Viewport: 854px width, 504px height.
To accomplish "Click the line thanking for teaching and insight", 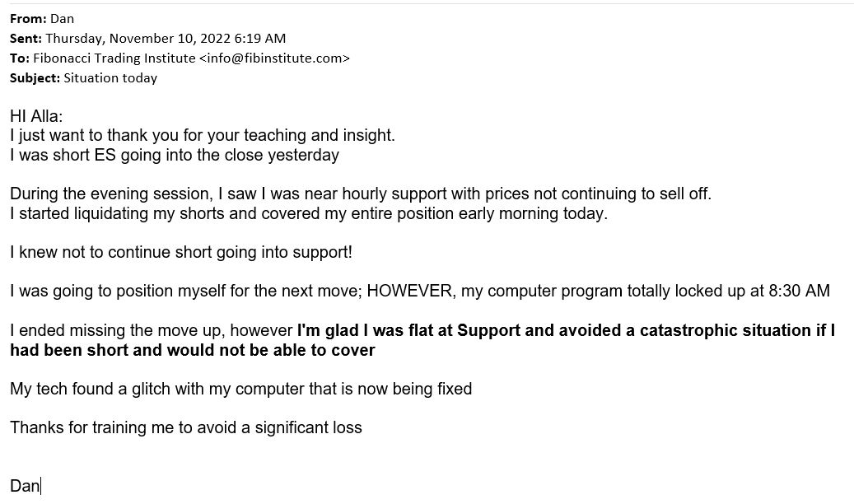I will coord(202,135).
